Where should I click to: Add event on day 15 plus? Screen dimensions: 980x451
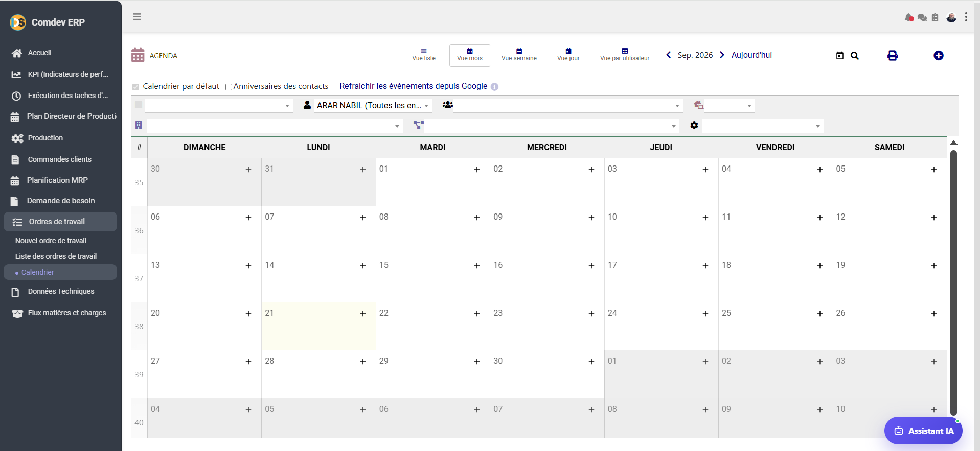tap(477, 266)
